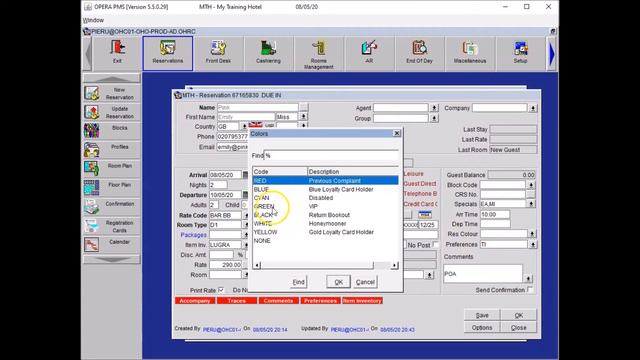Open the Reservations toolbar module
Viewport: 640px width, 360px height.
pos(168,53)
